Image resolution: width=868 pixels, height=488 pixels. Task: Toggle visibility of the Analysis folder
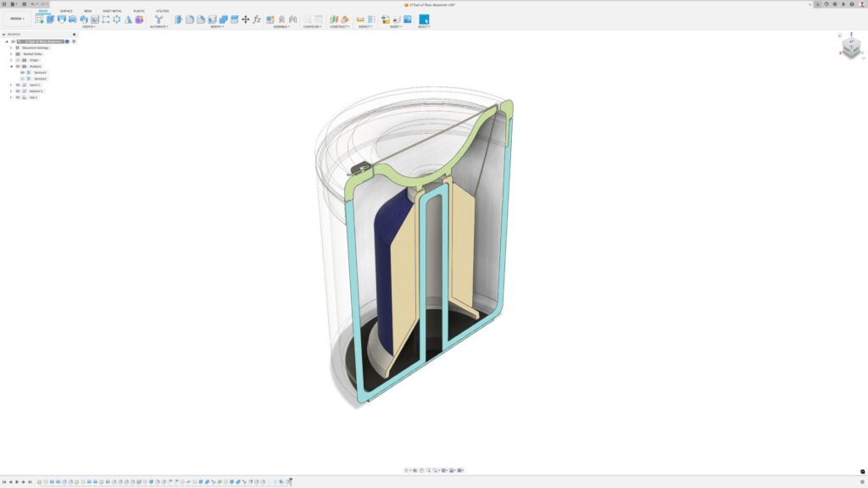coord(18,66)
